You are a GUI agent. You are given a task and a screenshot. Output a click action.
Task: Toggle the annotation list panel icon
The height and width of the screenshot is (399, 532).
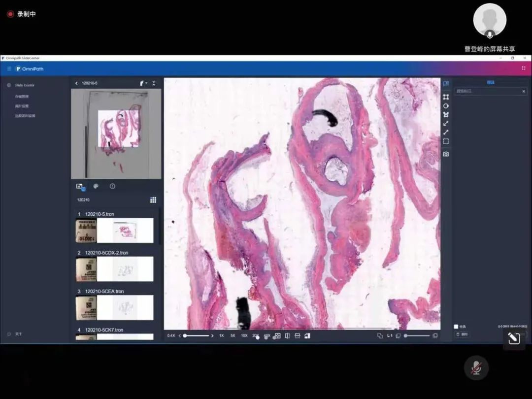point(446,83)
